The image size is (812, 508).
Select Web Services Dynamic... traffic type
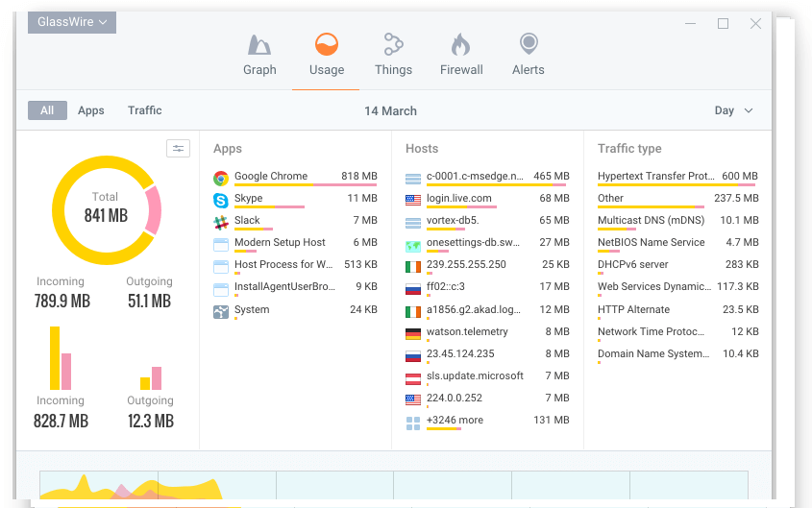(x=677, y=288)
